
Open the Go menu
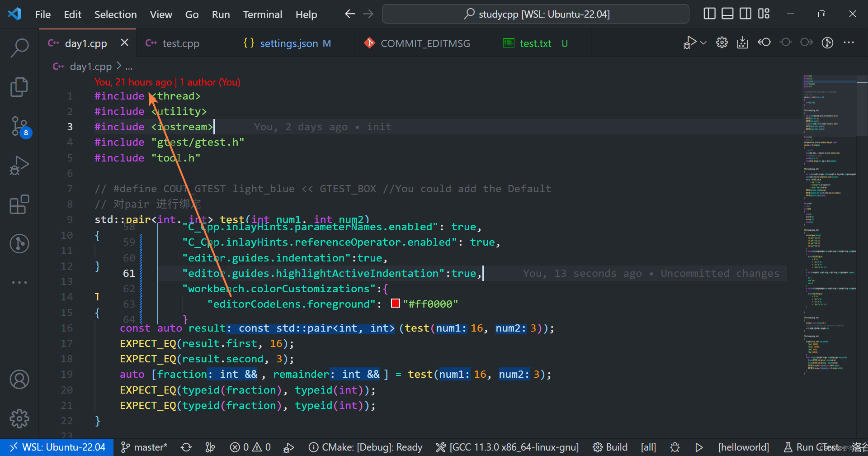[192, 14]
